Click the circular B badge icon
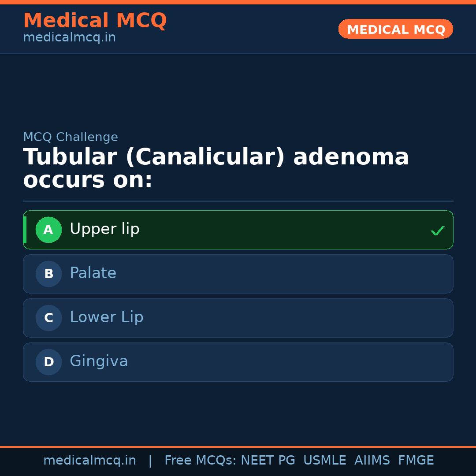This screenshot has height=476, width=476. tap(48, 274)
